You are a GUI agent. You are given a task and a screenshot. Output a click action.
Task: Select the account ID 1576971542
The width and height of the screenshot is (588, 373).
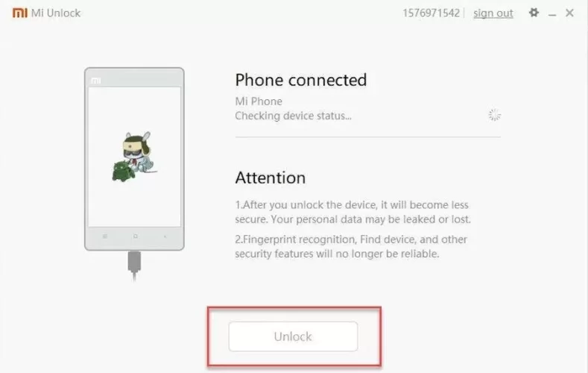click(431, 13)
